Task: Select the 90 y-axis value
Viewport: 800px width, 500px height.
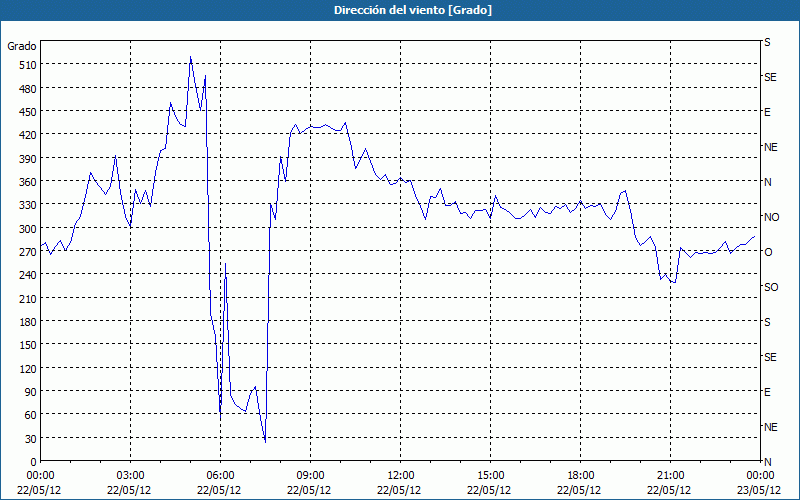Action: pyautogui.click(x=30, y=392)
